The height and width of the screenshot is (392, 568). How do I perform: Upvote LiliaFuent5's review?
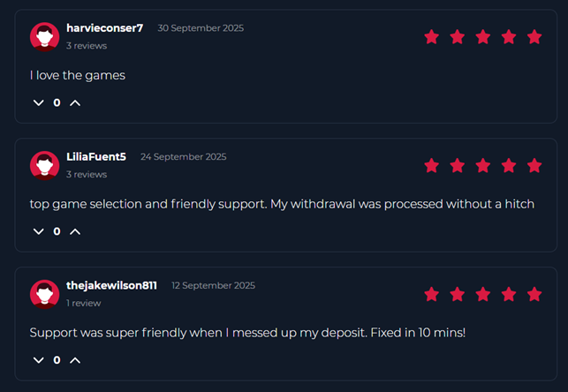click(x=75, y=231)
